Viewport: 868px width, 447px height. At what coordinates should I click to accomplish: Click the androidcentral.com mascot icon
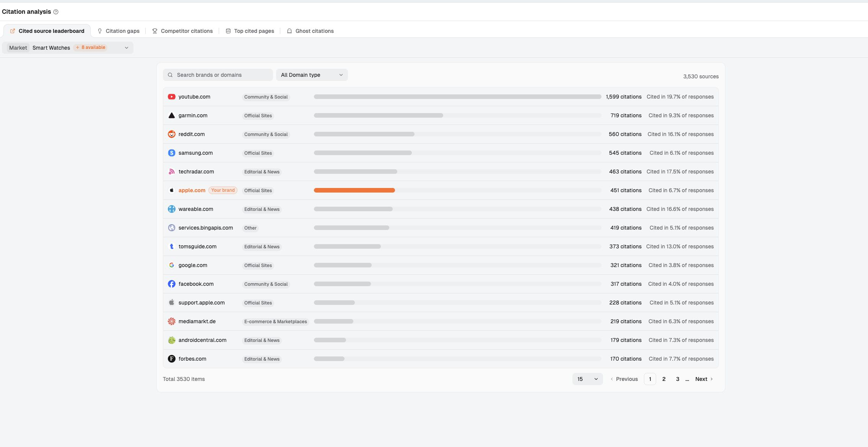pyautogui.click(x=172, y=340)
